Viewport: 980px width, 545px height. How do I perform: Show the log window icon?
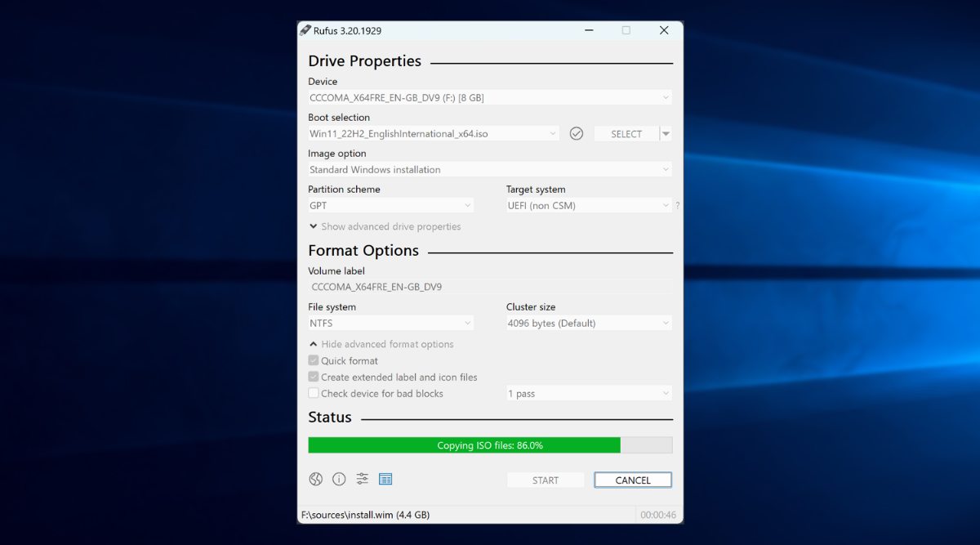coord(385,479)
